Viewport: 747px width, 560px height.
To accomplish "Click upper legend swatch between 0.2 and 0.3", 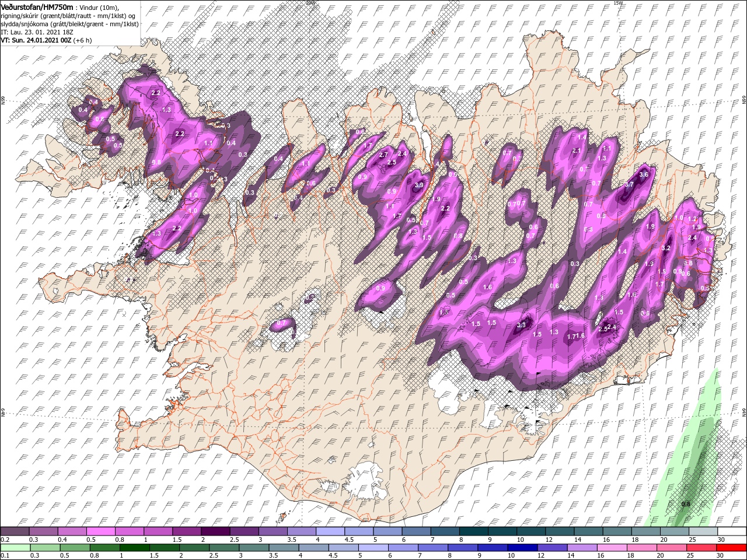I will point(15,531).
